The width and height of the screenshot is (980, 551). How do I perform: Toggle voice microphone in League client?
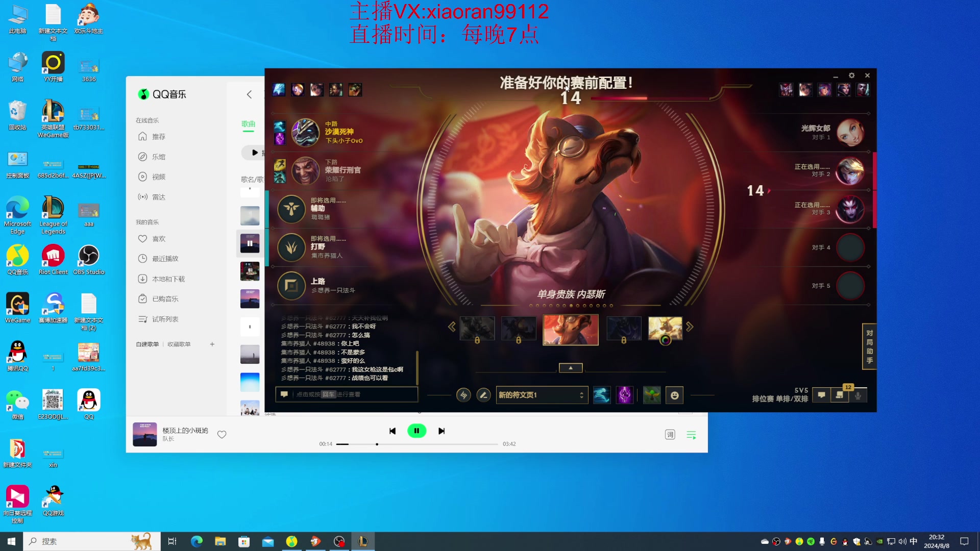coord(858,395)
